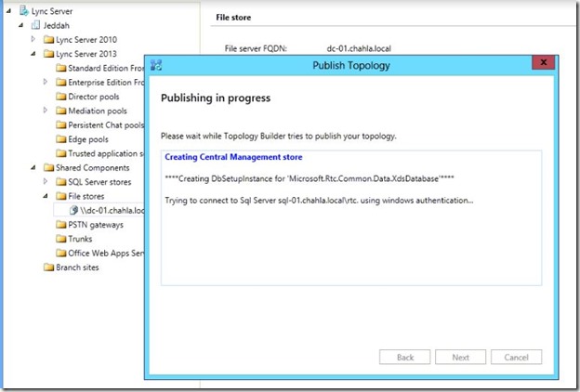This screenshot has width=580, height=392.
Task: Click the Cancel button in Publish Topology
Action: [x=517, y=357]
